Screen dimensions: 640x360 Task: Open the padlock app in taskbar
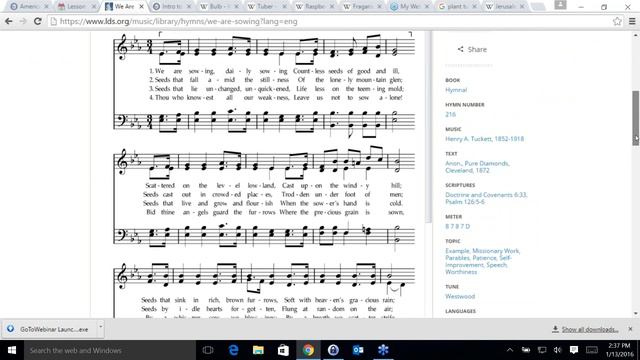333,350
